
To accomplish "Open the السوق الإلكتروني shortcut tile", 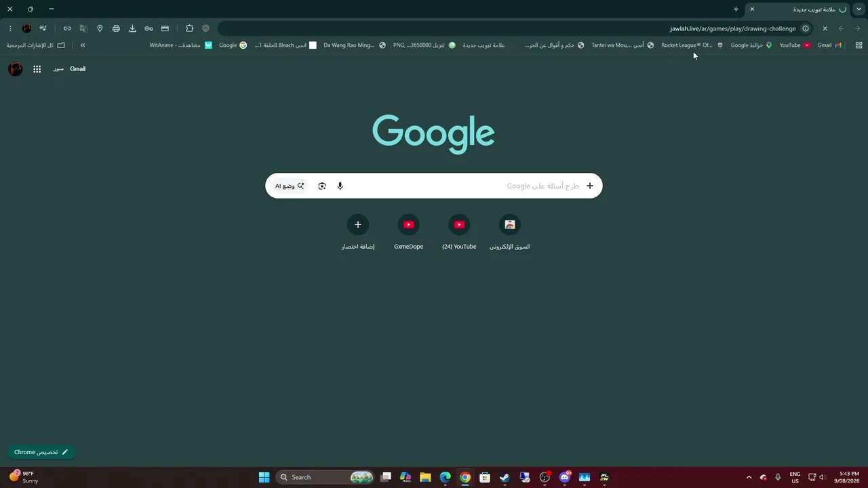I will point(510,232).
